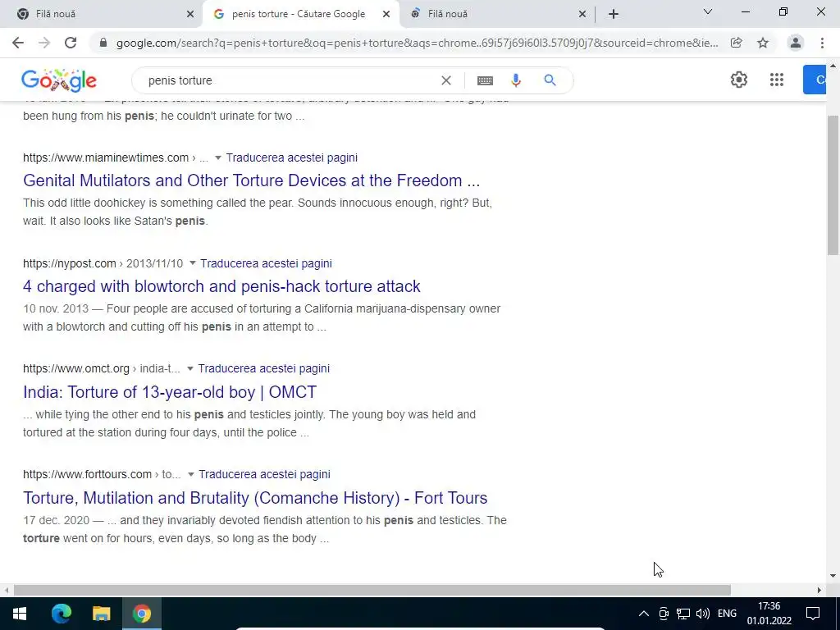Open the Windows Start menu

click(20, 614)
